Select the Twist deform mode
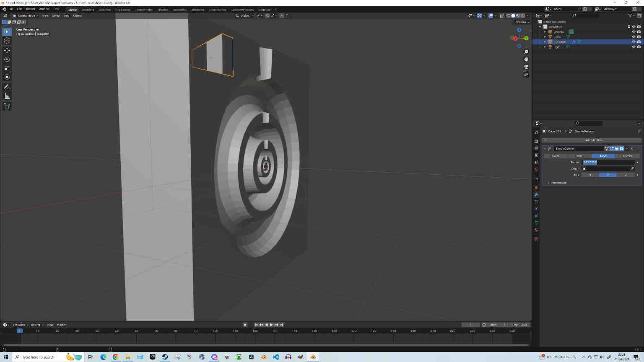644x362 pixels. 556,156
